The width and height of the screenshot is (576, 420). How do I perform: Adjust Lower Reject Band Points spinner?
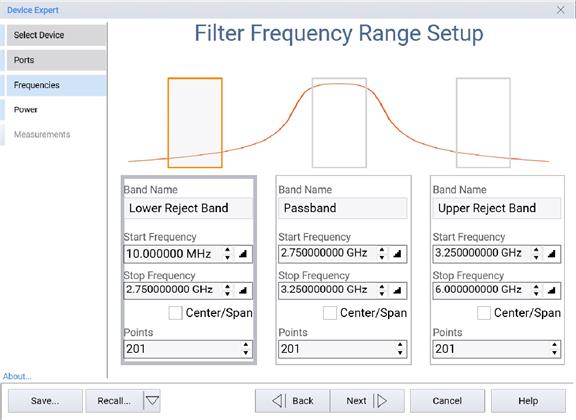click(x=246, y=349)
